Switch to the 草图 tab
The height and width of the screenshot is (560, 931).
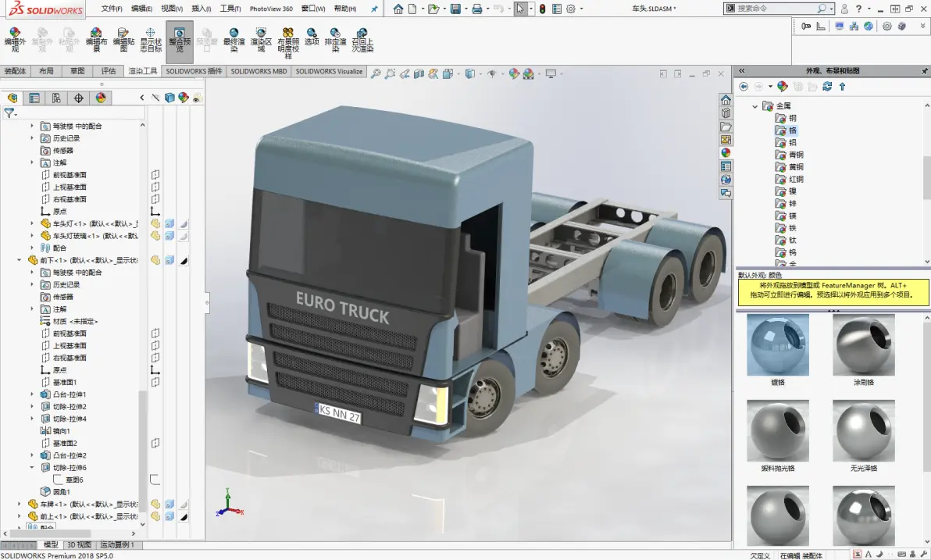pyautogui.click(x=77, y=71)
